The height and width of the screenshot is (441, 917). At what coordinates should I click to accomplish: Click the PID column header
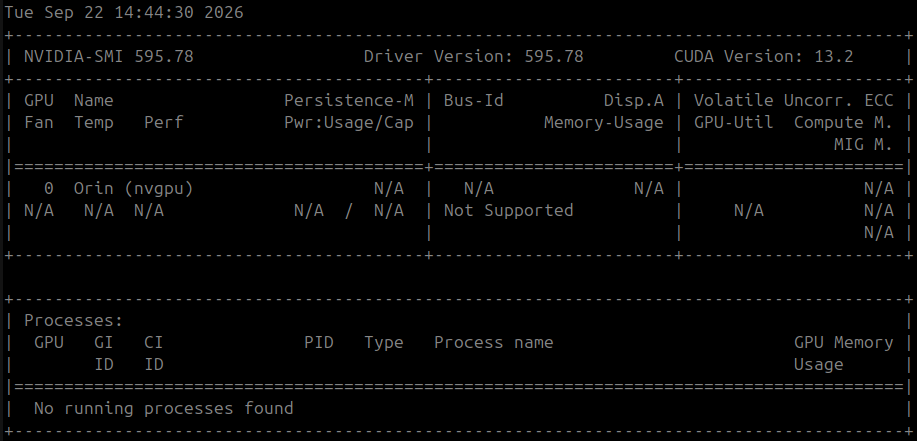[319, 342]
